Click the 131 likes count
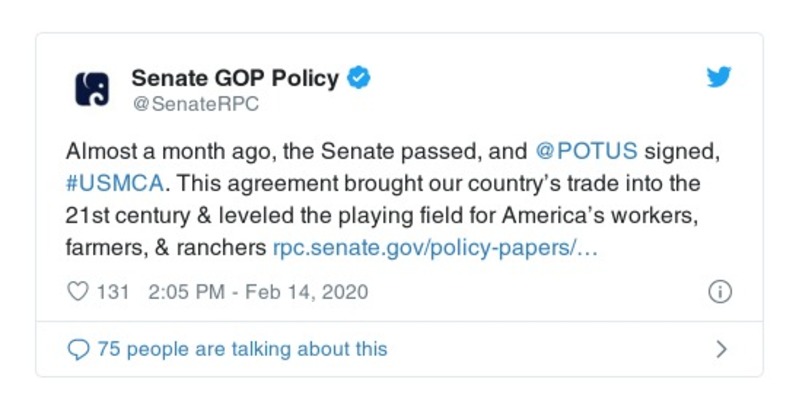The image size is (799, 414). pyautogui.click(x=114, y=292)
